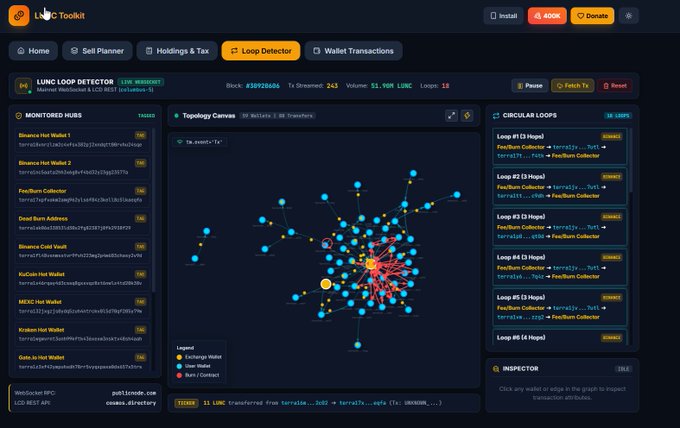Screen dimensions: 680x428
Task: Click the publicnode.com WebSocket RPC value
Action: (x=134, y=393)
